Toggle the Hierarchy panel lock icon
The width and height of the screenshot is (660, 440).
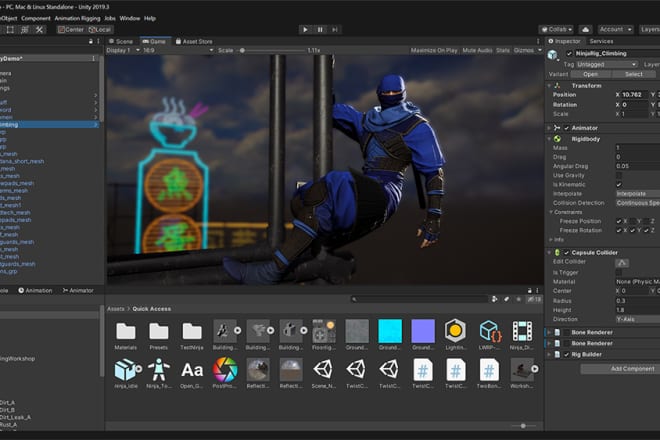point(90,41)
